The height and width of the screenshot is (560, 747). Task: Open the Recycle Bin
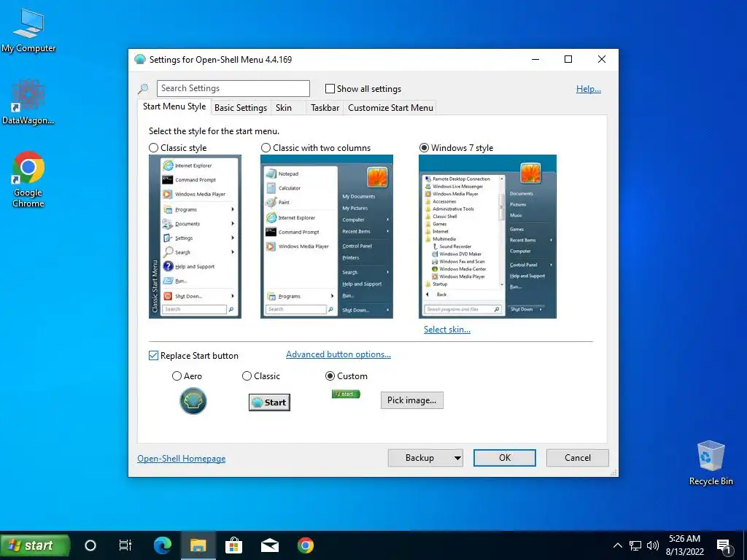(711, 462)
